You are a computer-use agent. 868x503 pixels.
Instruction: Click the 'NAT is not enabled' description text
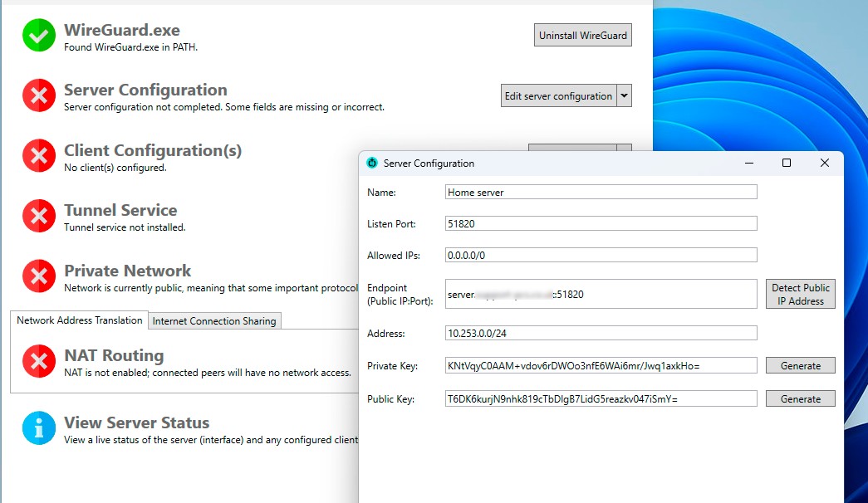click(x=208, y=373)
